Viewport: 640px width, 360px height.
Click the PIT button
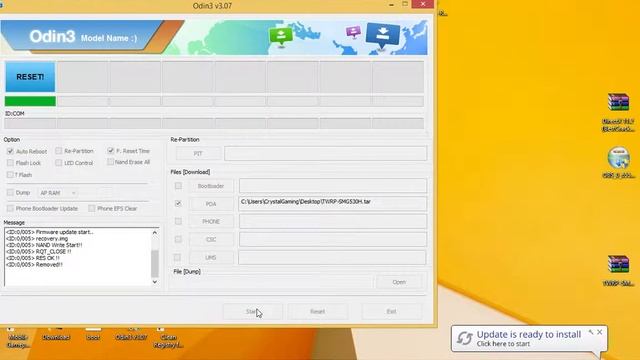pyautogui.click(x=198, y=153)
